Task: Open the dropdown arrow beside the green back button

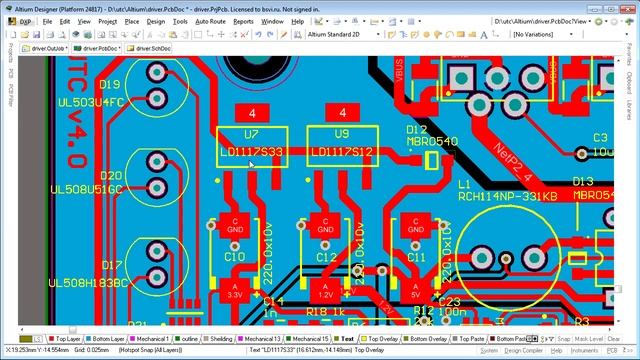Action: (606, 22)
